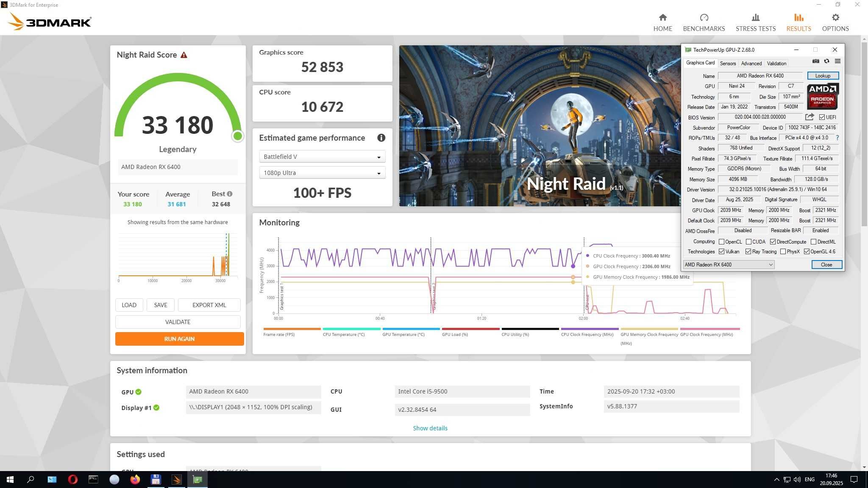This screenshot has height=488, width=868.
Task: Click the Close button in GPU-Z
Action: click(826, 265)
